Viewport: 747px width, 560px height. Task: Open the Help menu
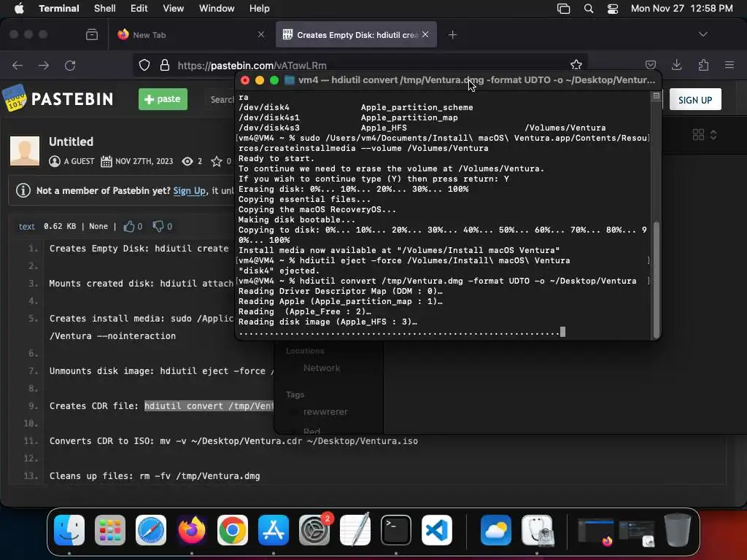pyautogui.click(x=259, y=9)
